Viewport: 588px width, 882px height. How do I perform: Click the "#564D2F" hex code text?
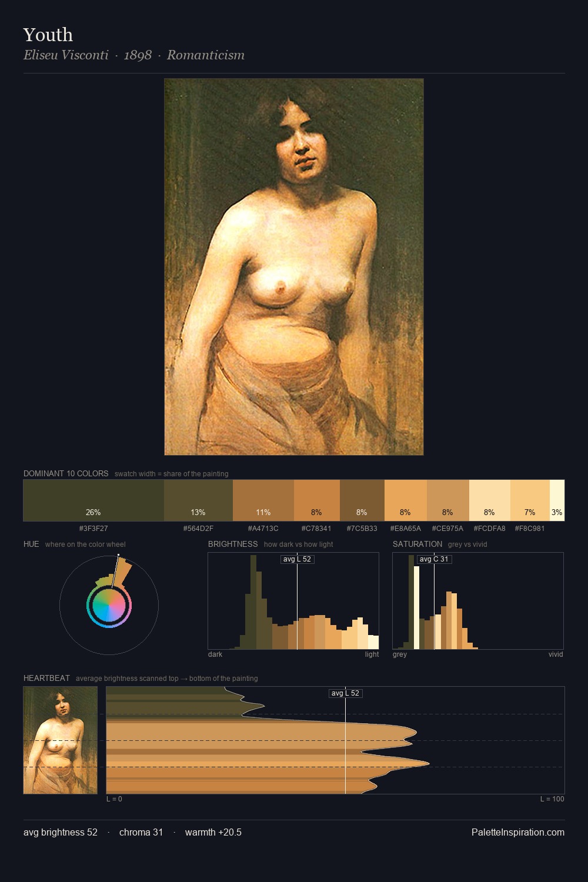click(198, 529)
